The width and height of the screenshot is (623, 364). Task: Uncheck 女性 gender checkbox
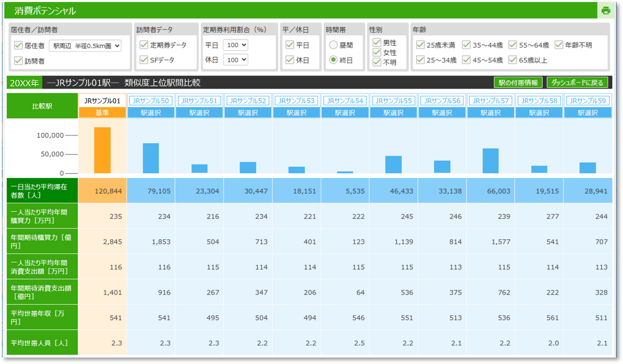pyautogui.click(x=377, y=52)
